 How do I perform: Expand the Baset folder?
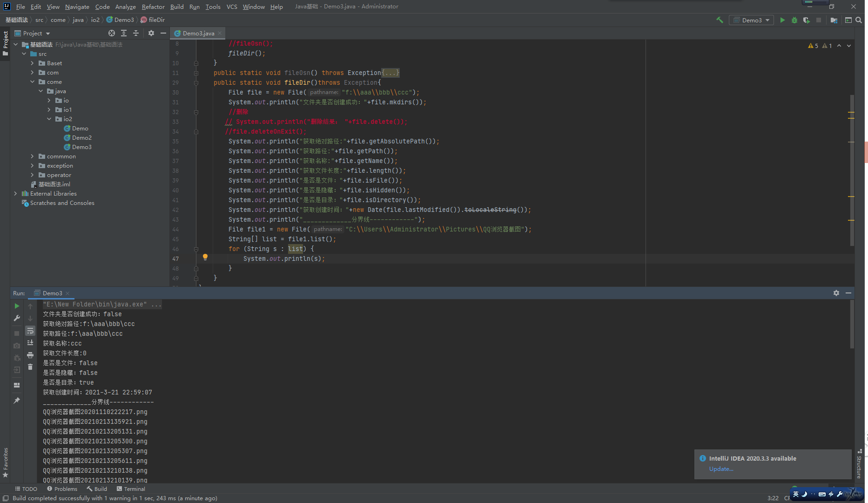point(33,63)
